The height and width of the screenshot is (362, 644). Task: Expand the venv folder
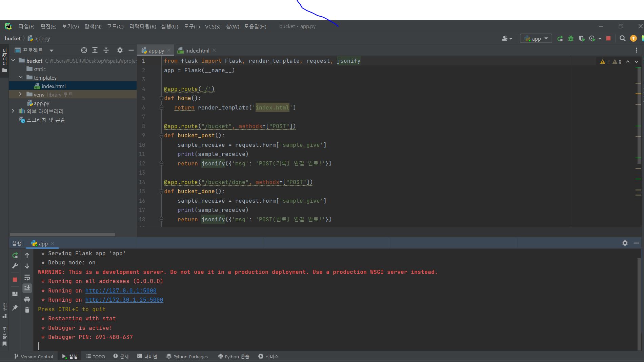[x=20, y=94]
